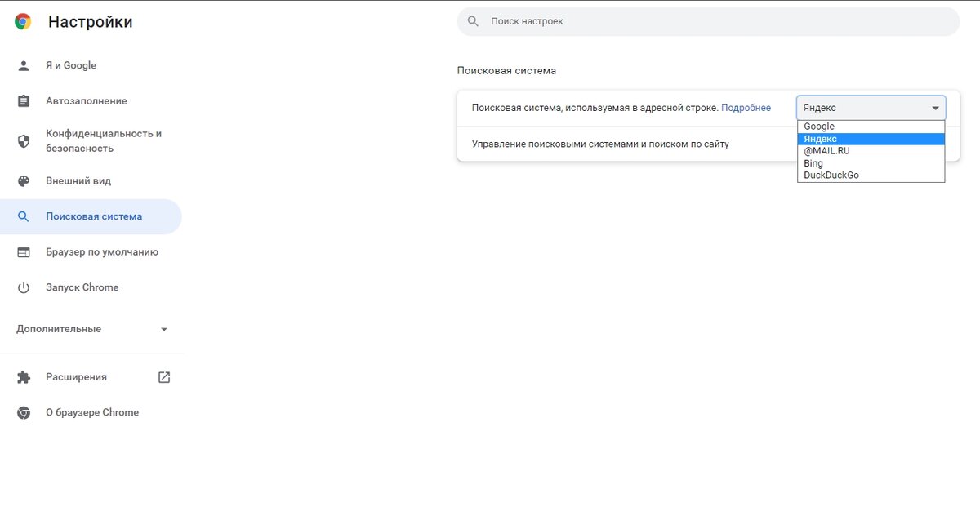Click the magnifier icon beside Поисковая система

click(24, 217)
